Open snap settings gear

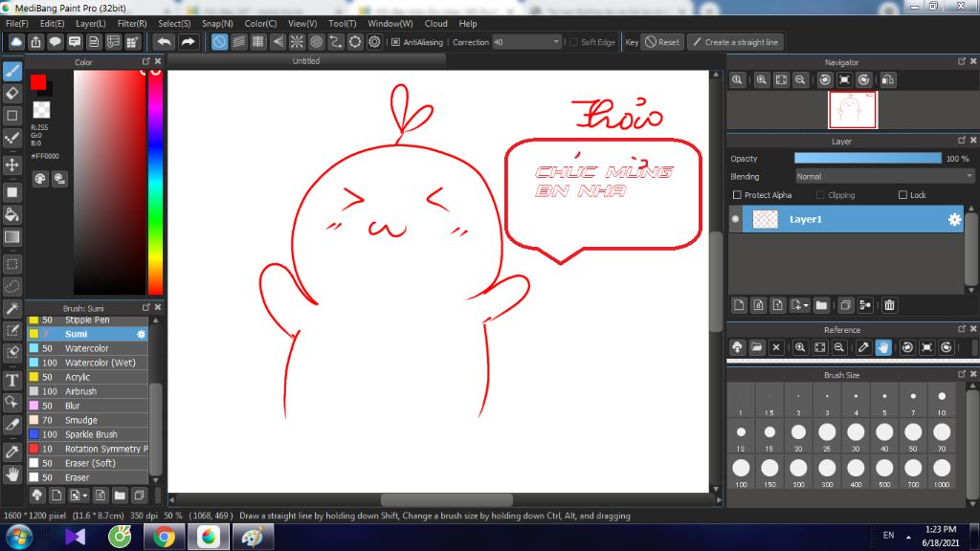click(374, 42)
